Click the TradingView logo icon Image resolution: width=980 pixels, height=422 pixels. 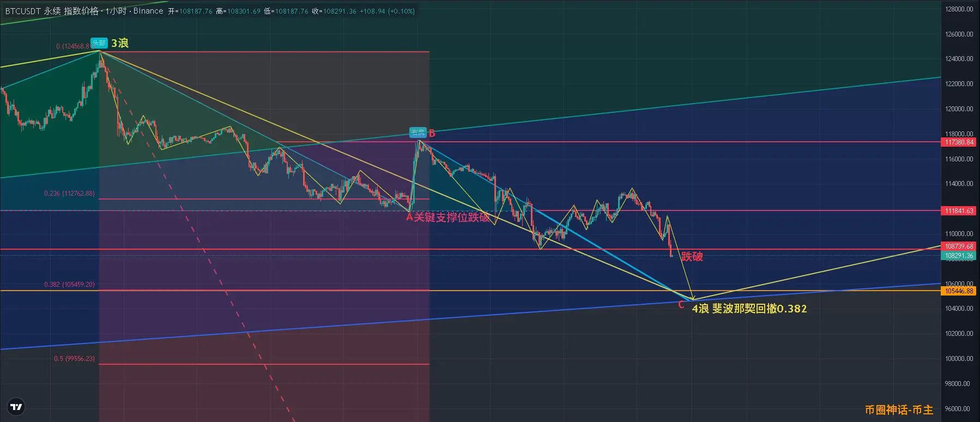[16, 407]
